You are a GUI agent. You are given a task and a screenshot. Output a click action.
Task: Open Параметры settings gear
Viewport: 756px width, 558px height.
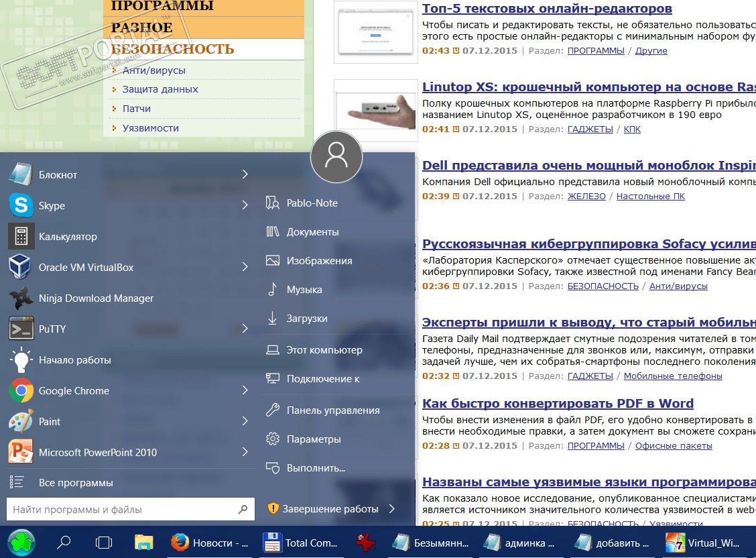coord(273,439)
